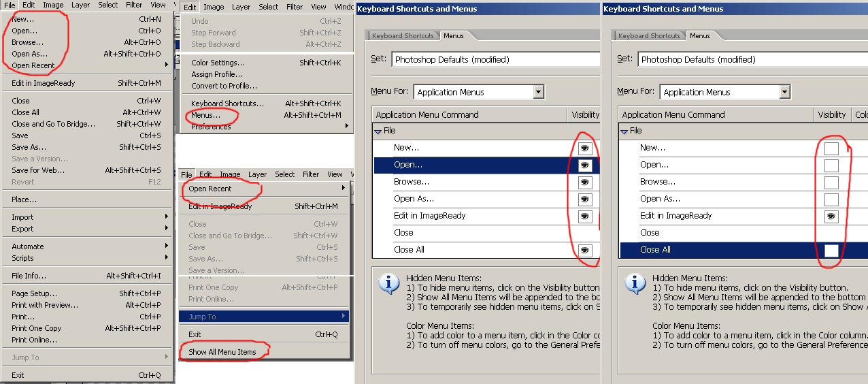Click Visibility column header in dialog with Open highlighted
This screenshot has height=384, width=868.
(x=584, y=115)
